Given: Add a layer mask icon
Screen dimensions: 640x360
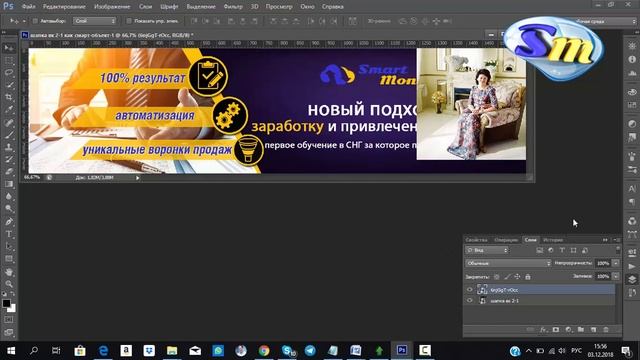Looking at the screenshot, I should click(556, 329).
